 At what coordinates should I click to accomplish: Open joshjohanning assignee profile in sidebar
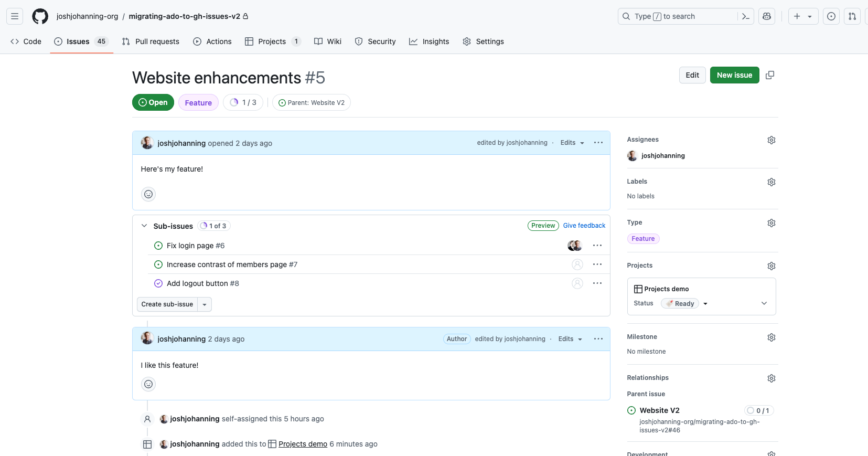(663, 156)
